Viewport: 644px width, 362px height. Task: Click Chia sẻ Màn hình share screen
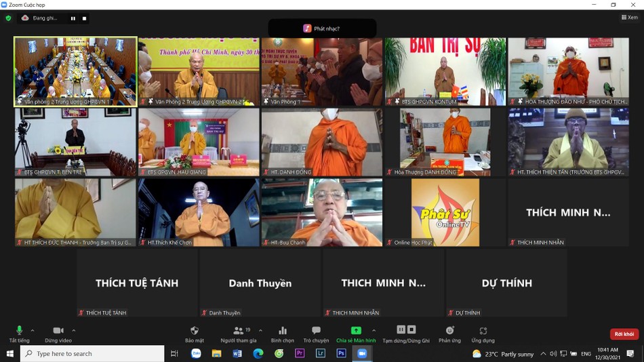[x=356, y=333]
